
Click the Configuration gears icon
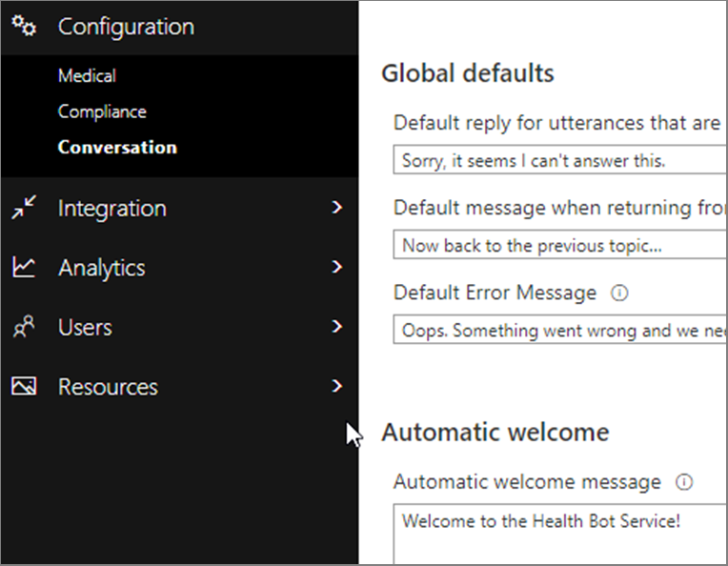pyautogui.click(x=24, y=27)
